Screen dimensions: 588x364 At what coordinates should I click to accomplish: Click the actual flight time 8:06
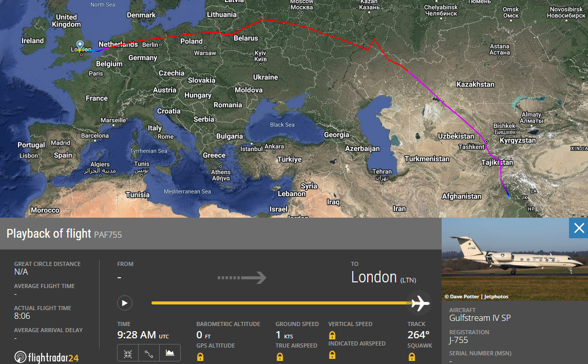[22, 316]
